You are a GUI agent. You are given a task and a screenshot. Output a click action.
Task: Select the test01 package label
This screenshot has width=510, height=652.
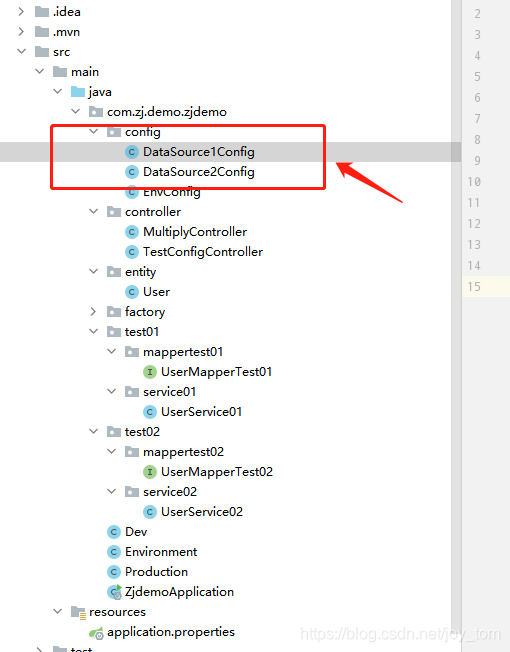pos(142,332)
